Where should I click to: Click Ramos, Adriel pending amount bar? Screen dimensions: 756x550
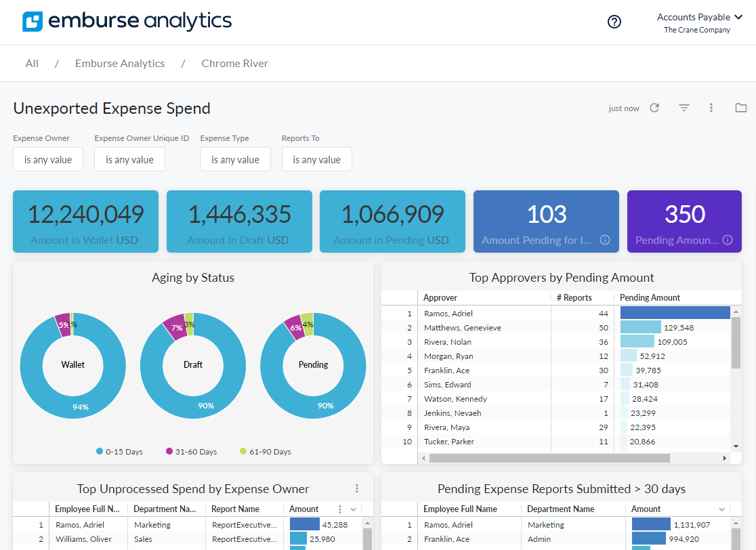[x=675, y=313]
